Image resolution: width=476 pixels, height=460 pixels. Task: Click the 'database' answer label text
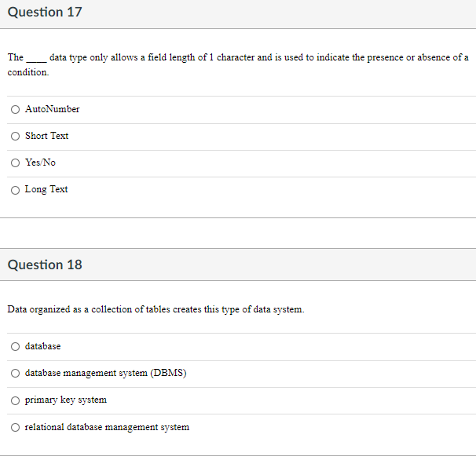(42, 346)
